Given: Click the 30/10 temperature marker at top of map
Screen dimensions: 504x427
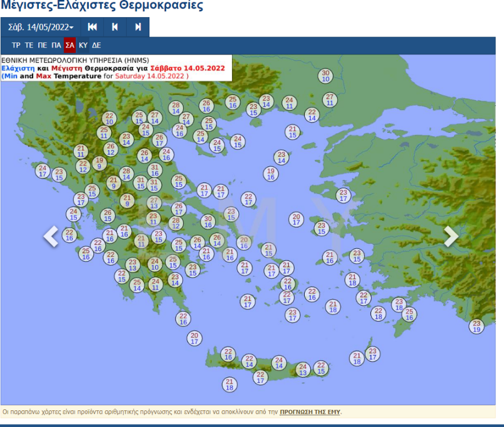Looking at the screenshot, I should click(326, 76).
